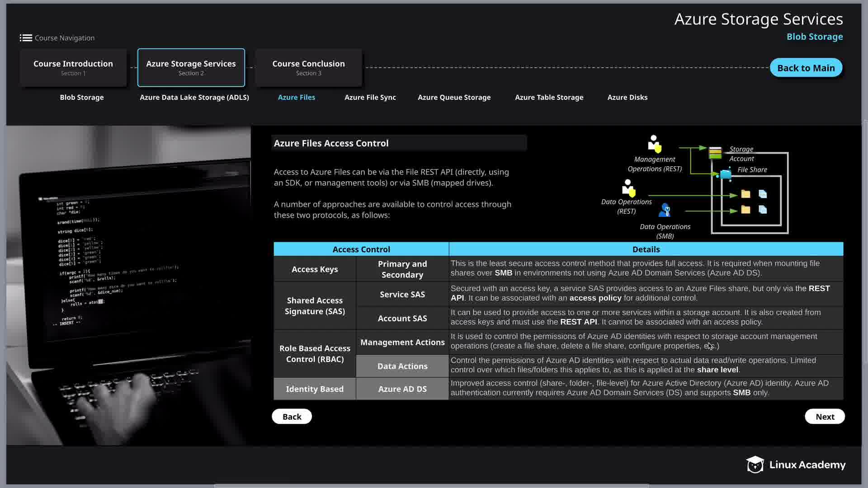The width and height of the screenshot is (868, 488).
Task: Click the Back button below the table
Action: click(292, 417)
